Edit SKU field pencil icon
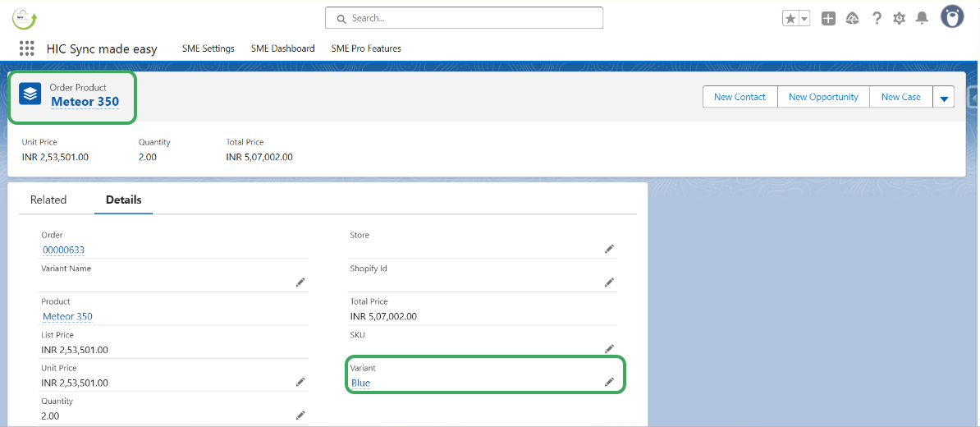Viewport: 980px width, 427px height. [609, 349]
